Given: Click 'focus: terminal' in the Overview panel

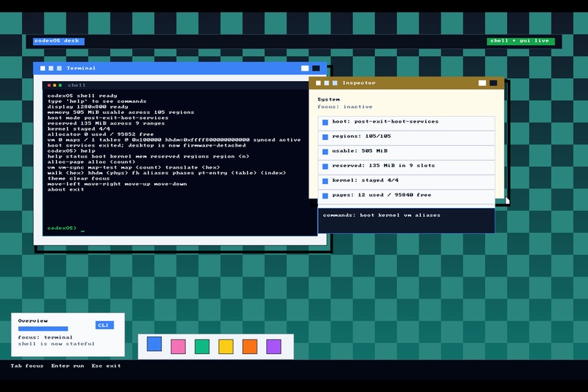Looking at the screenshot, I should click(x=45, y=337).
